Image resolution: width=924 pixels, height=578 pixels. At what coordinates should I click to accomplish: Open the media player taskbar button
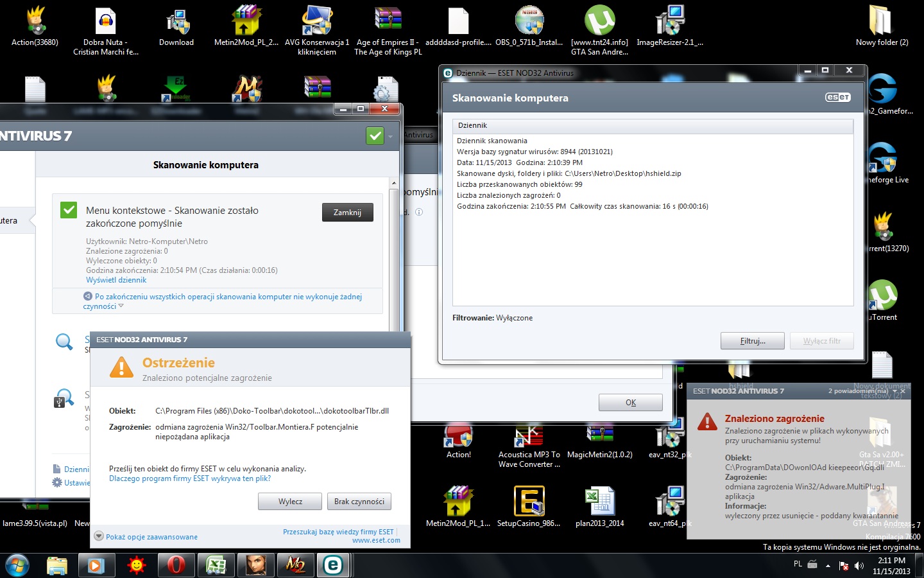[96, 565]
